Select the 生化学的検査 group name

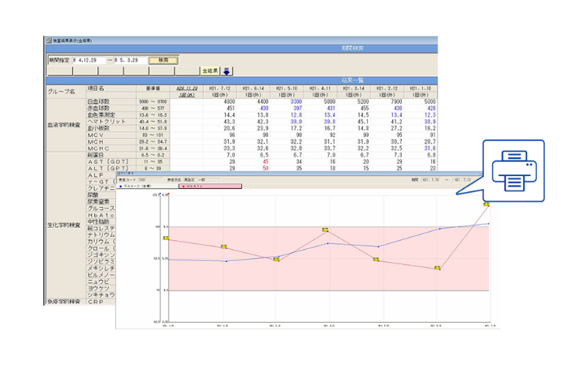63,224
